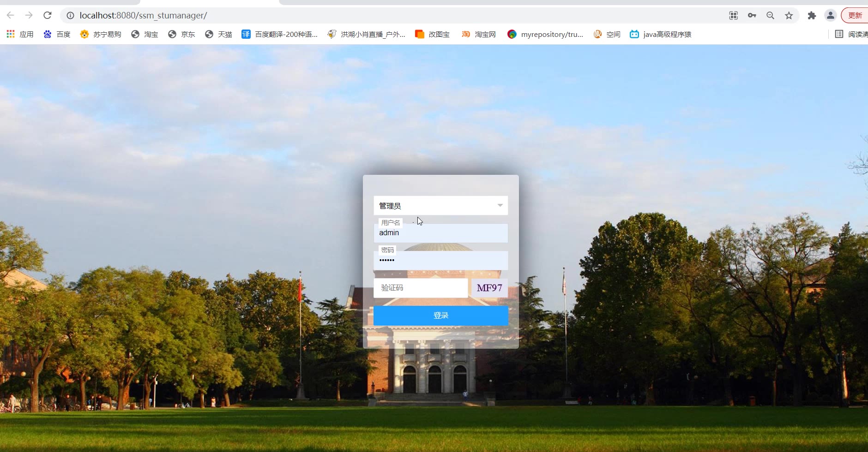868x452 pixels.
Task: Expand the 管理员 role dropdown
Action: [441, 206]
